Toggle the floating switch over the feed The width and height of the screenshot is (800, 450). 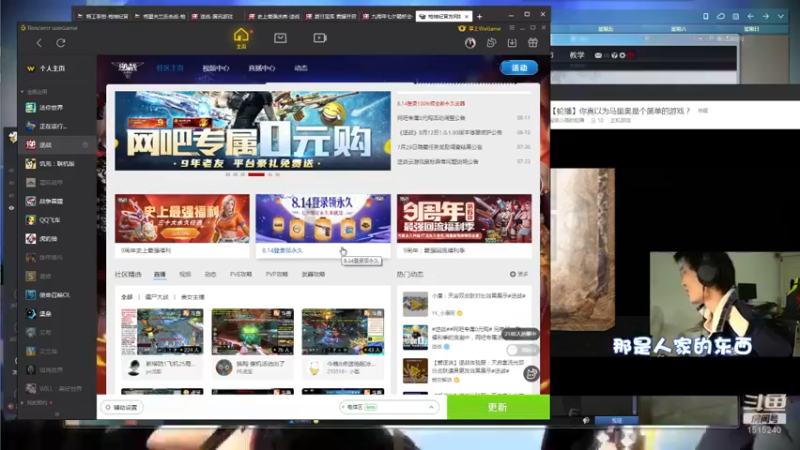[521, 350]
